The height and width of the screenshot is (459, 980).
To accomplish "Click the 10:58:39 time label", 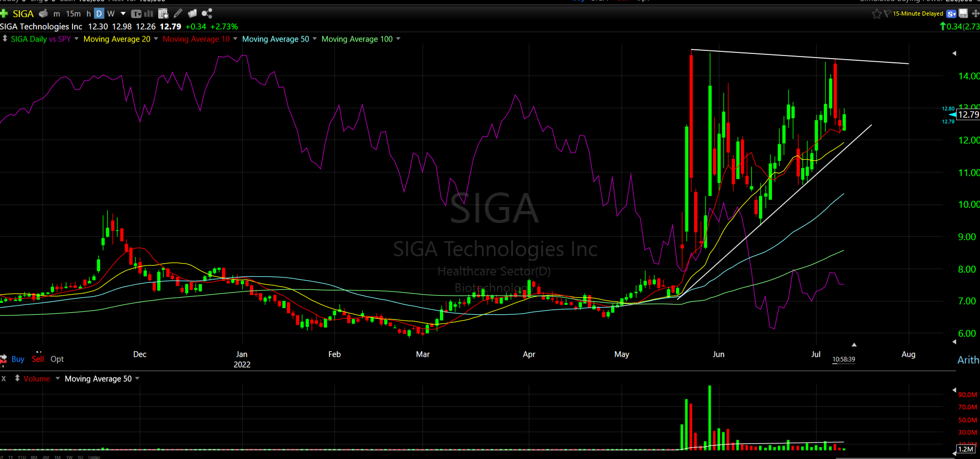I will (x=844, y=359).
